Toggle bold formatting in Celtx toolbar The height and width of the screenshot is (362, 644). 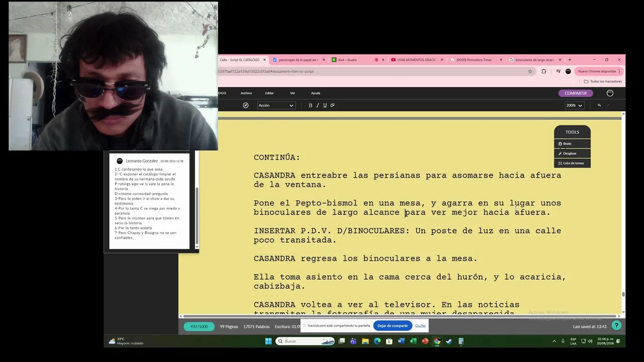(310, 106)
